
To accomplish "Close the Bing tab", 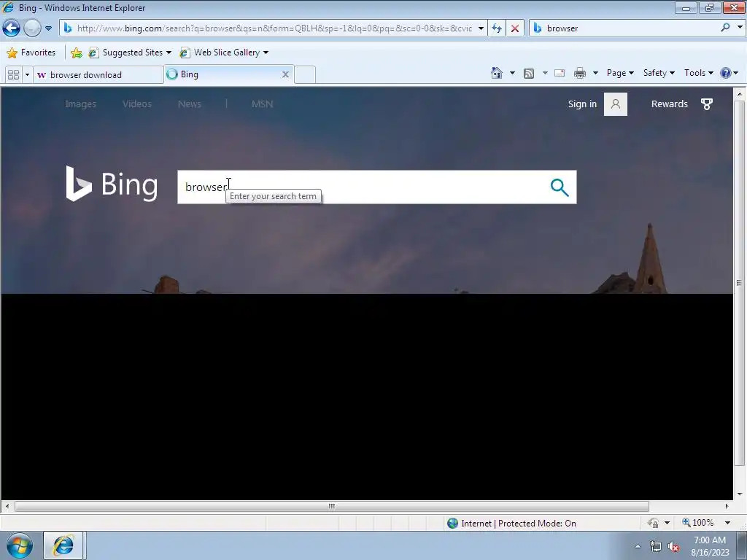I will point(285,74).
